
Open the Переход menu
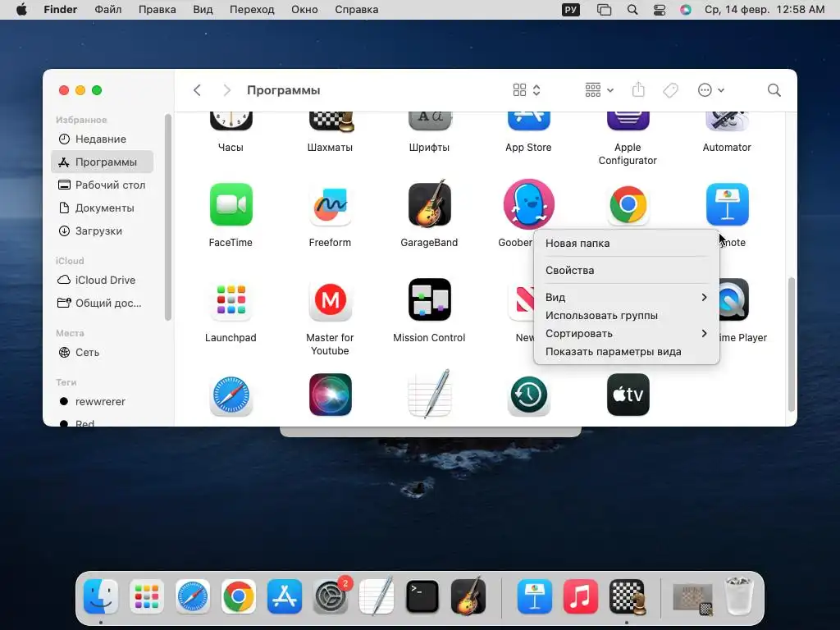pos(252,10)
